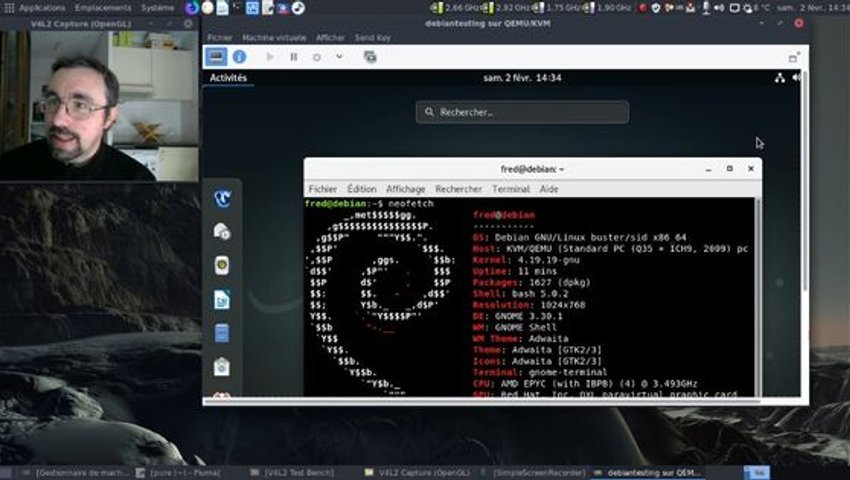
Task: Click the Kernel: 4.19.19-gnu line
Action: (526, 260)
